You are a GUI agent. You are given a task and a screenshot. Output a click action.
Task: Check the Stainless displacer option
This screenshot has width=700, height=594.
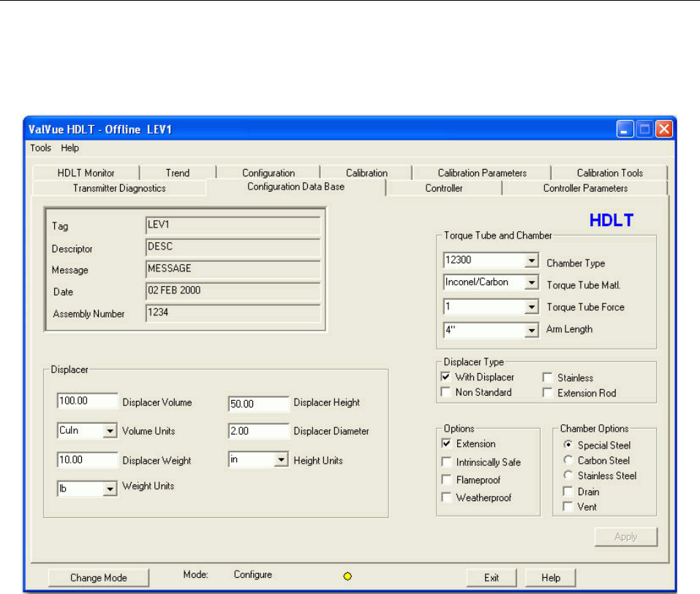coord(547,378)
